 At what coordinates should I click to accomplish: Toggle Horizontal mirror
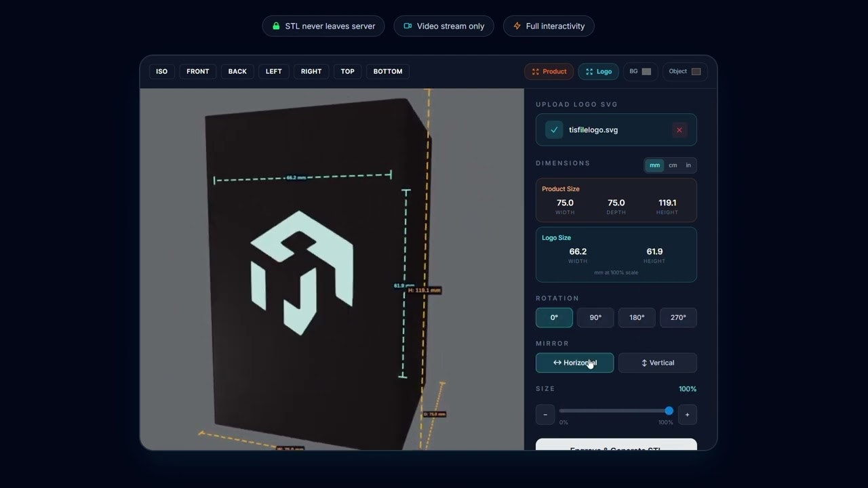point(574,363)
